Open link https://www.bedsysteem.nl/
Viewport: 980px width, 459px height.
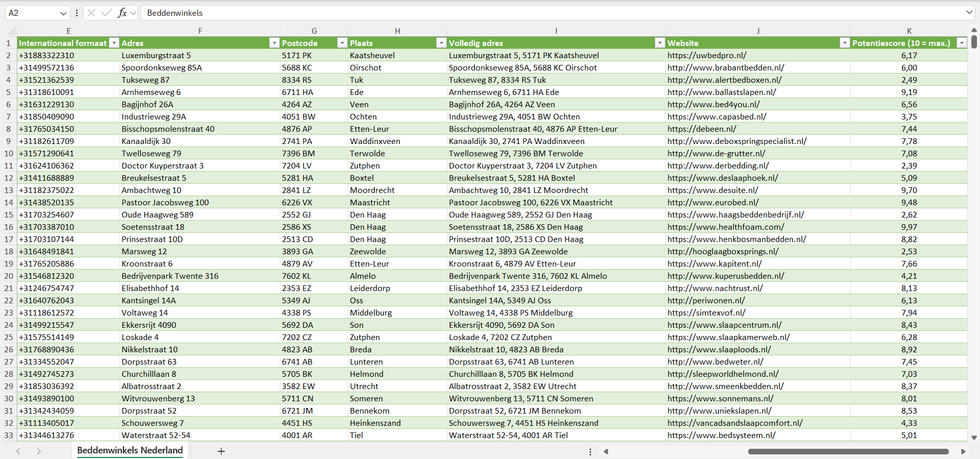(722, 435)
